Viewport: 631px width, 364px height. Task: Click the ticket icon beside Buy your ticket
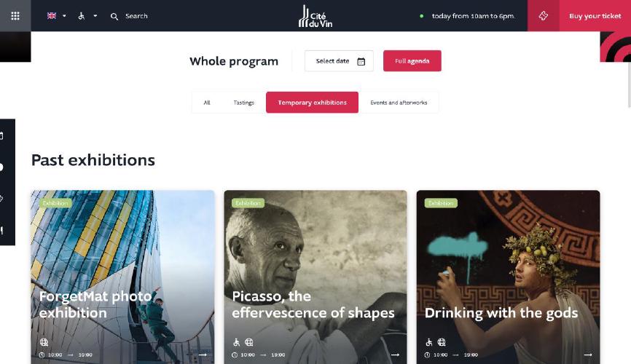(x=544, y=16)
